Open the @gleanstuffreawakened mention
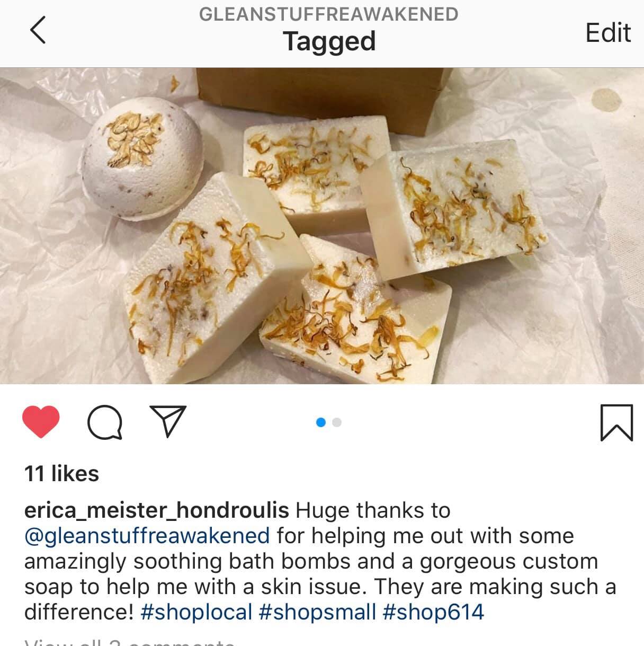 [147, 536]
